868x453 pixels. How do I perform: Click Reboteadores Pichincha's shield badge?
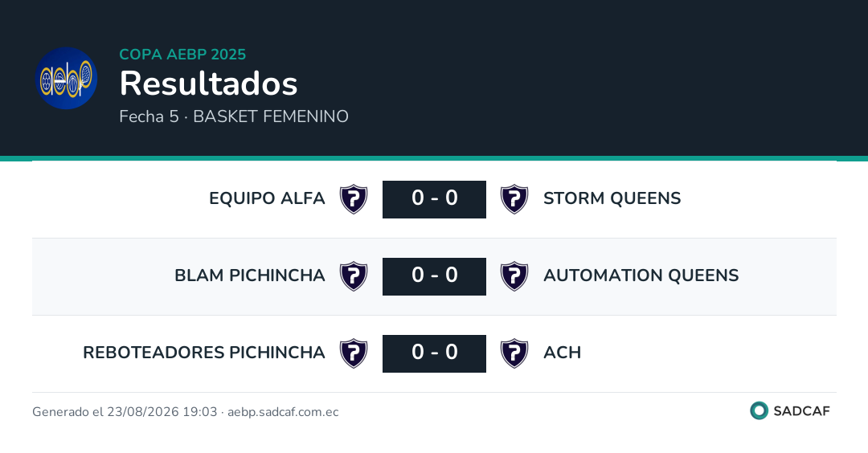pyautogui.click(x=354, y=353)
